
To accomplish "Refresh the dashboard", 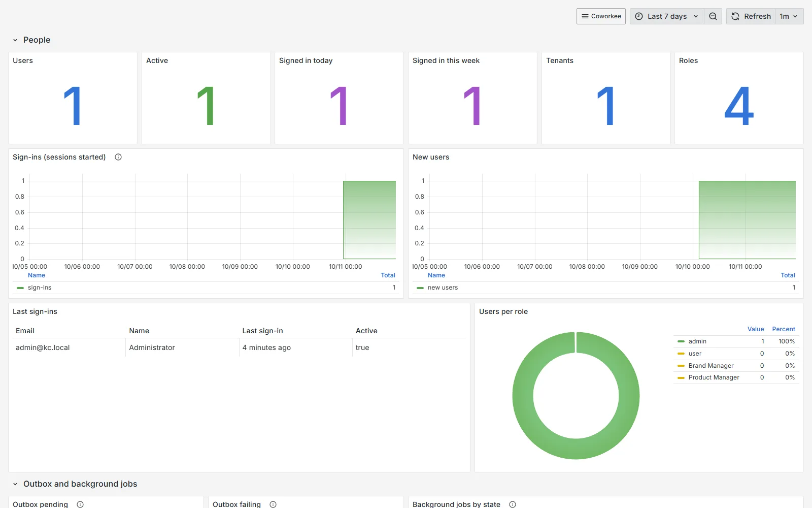I will tap(751, 16).
